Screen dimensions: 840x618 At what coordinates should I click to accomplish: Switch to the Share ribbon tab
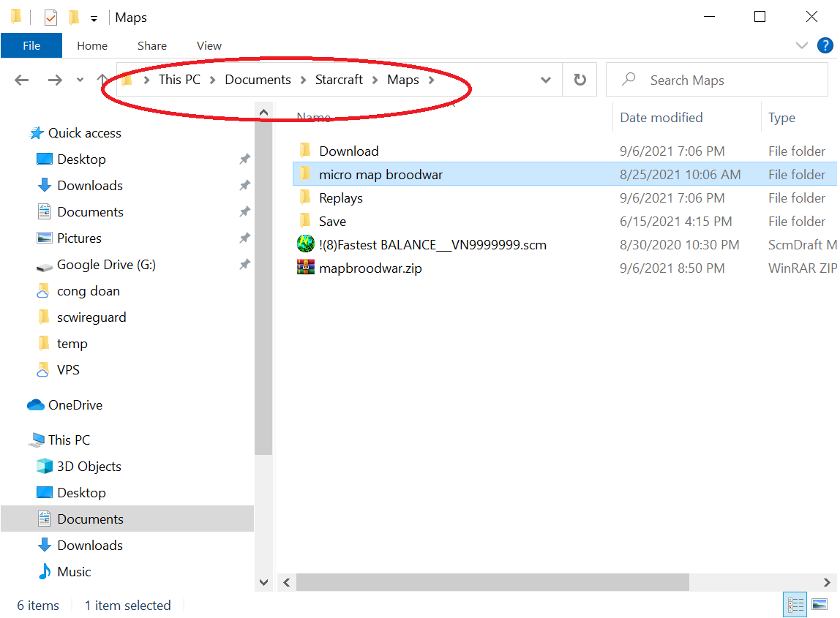152,45
